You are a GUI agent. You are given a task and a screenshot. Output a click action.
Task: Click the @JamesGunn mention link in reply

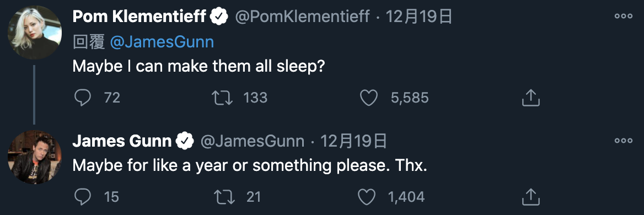pyautogui.click(x=162, y=42)
